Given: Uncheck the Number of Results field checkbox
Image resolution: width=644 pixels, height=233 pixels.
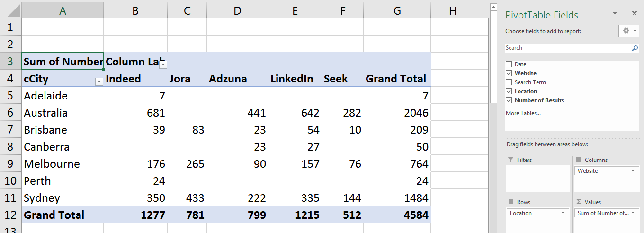Looking at the screenshot, I should 509,100.
